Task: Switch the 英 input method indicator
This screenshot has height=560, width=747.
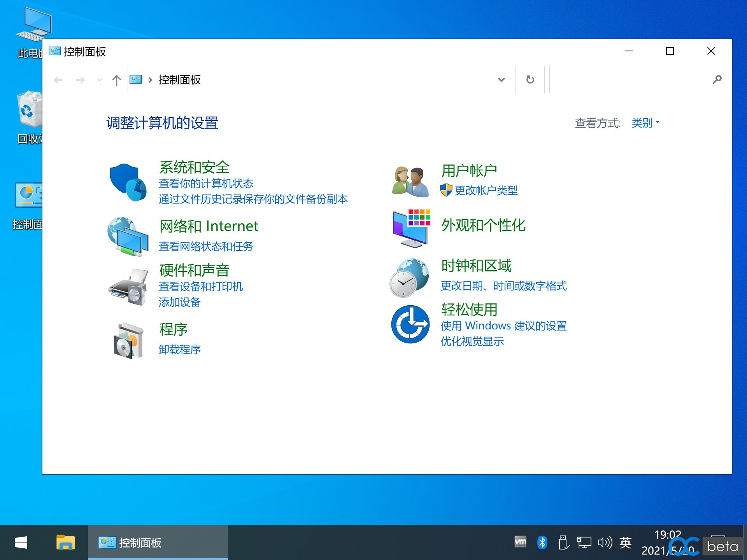Action: (626, 542)
